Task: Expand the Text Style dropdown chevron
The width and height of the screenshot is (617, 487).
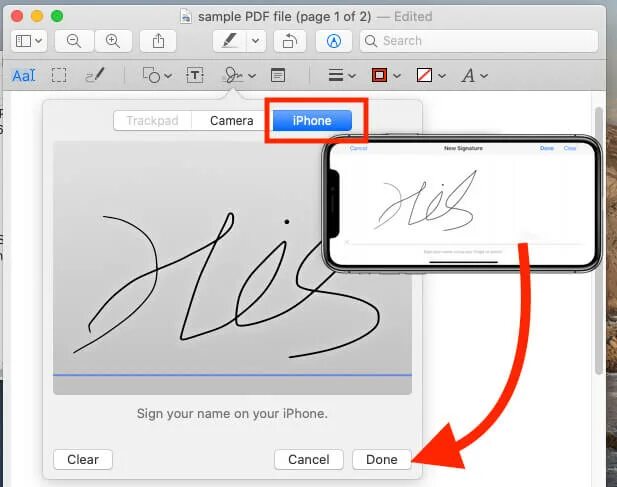Action: [484, 76]
